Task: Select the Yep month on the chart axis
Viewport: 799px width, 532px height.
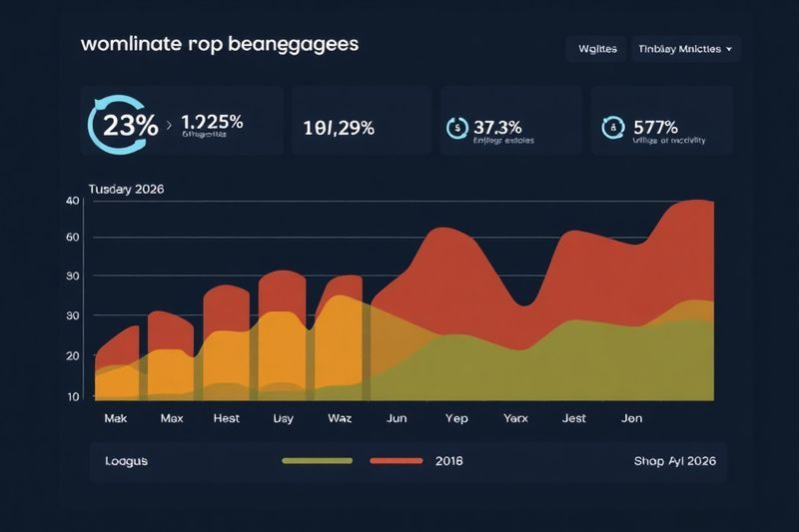Action: (456, 419)
